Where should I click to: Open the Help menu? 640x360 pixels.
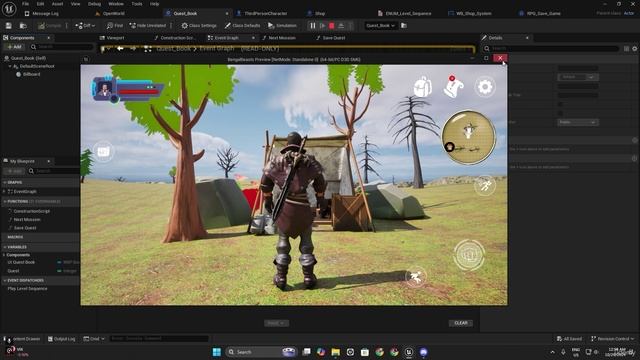154,4
